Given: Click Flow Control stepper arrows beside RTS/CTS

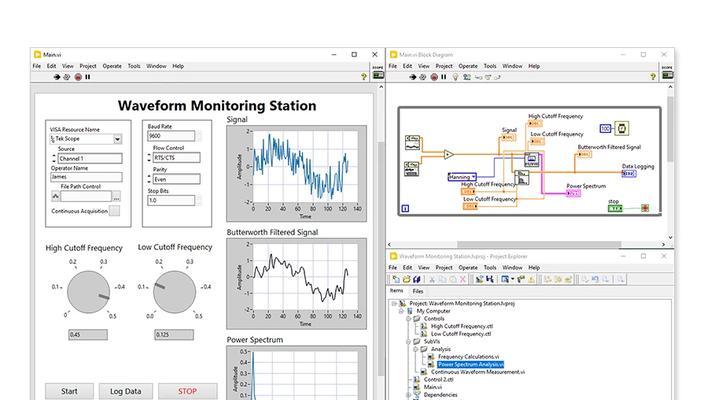Looking at the screenshot, I should 149,158.
